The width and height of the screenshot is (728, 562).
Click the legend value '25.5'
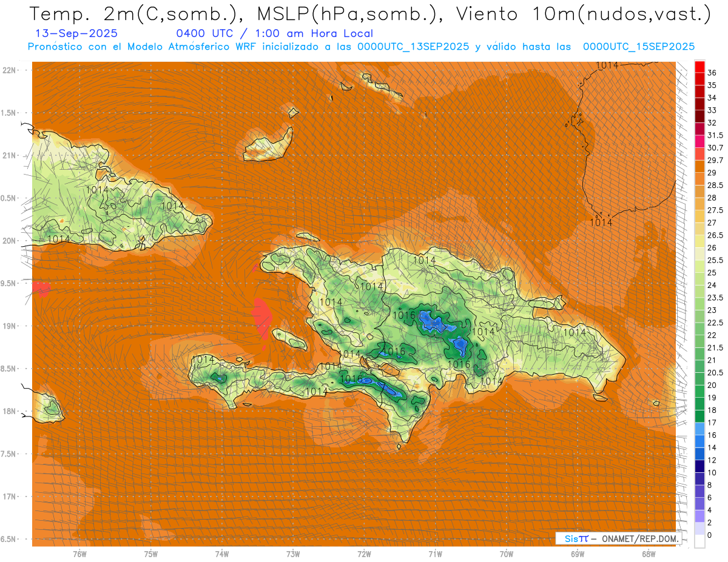coord(715,260)
